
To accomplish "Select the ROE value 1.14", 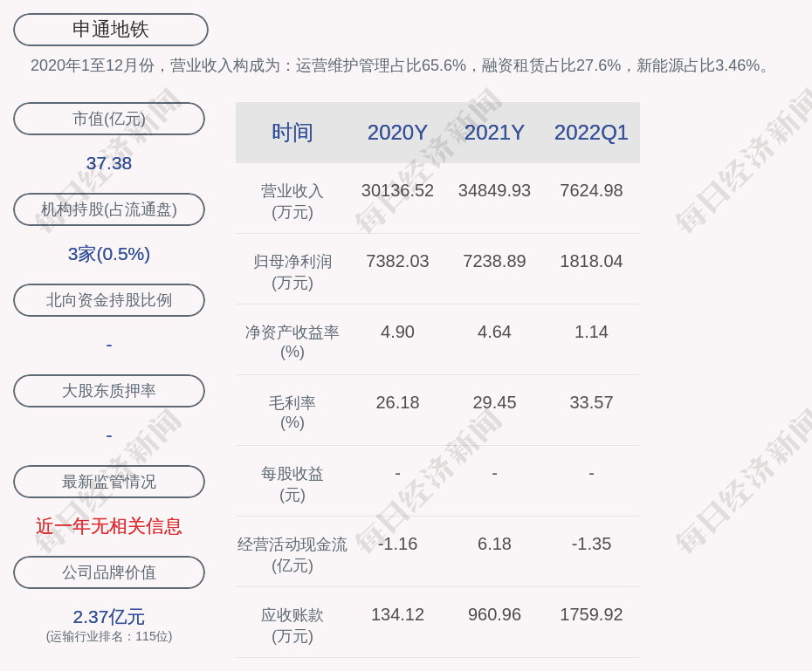I will 591,332.
